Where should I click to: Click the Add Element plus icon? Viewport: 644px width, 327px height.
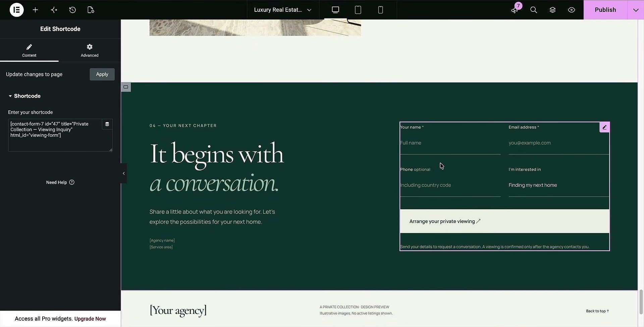pyautogui.click(x=35, y=10)
